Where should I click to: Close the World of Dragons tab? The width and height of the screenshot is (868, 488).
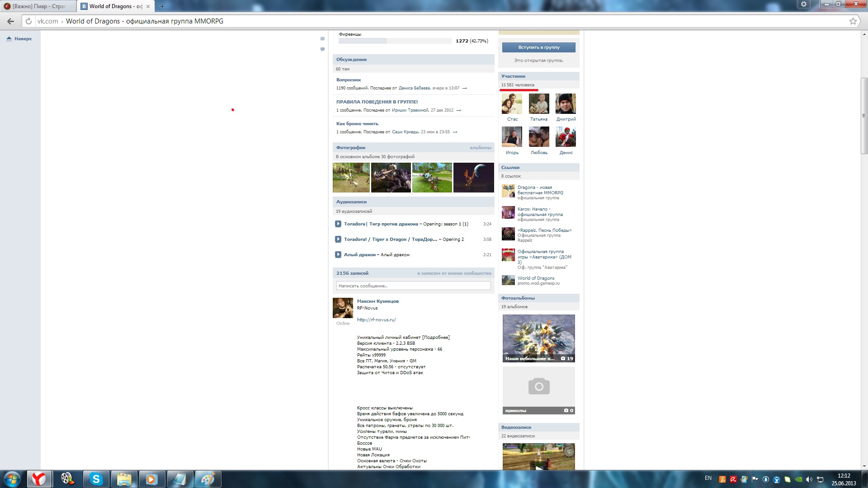[148, 6]
